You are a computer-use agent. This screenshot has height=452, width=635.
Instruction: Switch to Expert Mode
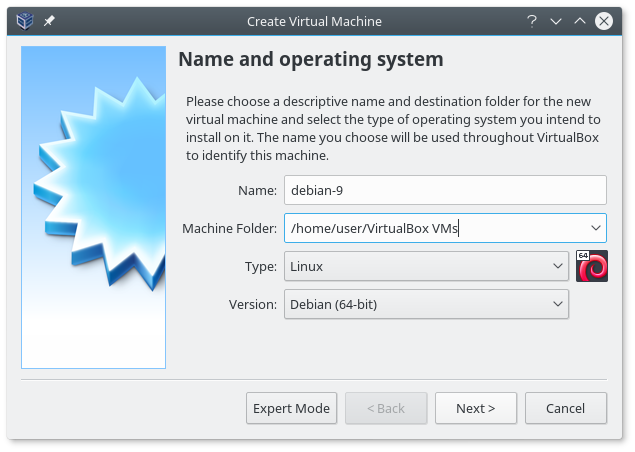[x=292, y=408]
